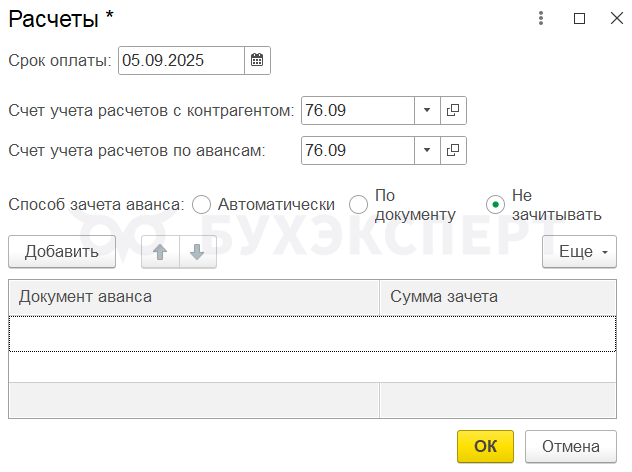Screen dimensions: 632x472
Task: Expand the контрагент account dropdown list
Action: [427, 111]
